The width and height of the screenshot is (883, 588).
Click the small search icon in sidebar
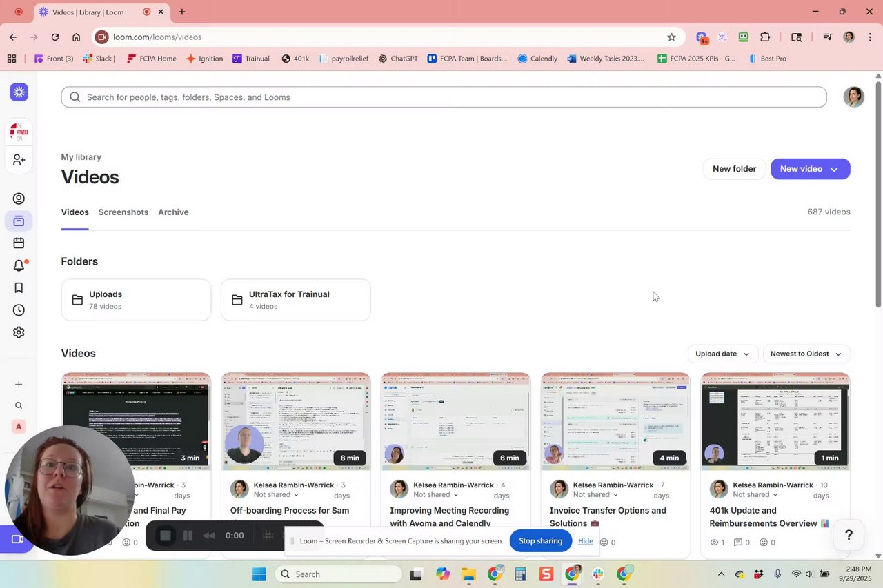[x=19, y=405]
